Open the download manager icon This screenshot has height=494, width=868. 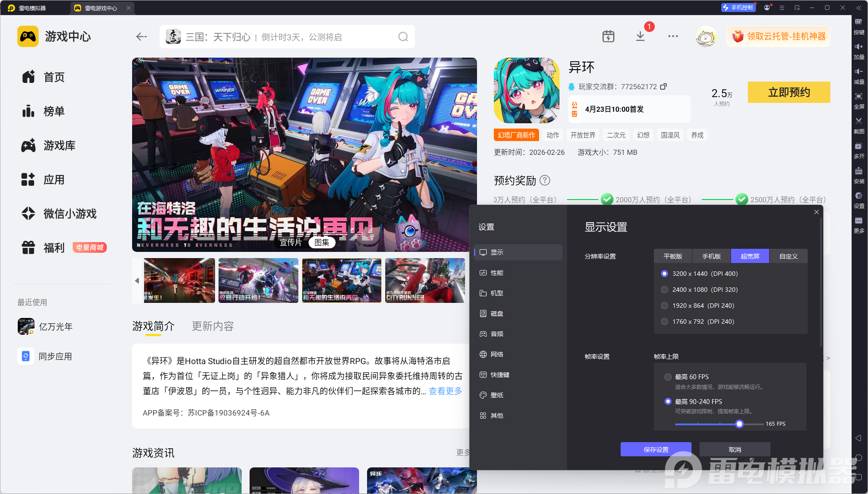640,36
